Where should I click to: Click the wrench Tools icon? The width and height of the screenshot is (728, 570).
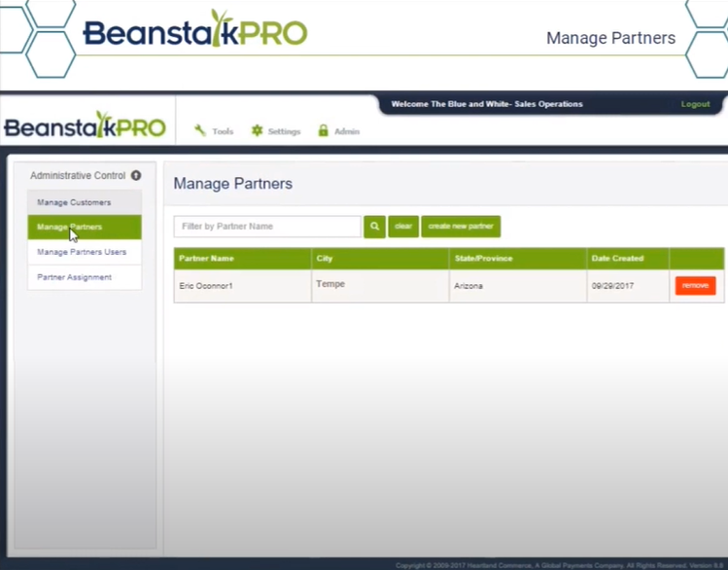[x=199, y=130]
